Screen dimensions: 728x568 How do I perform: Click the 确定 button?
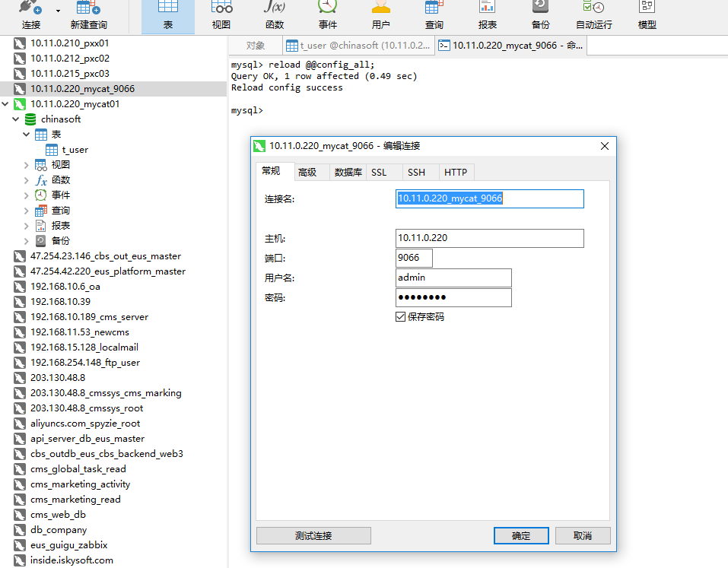(521, 536)
